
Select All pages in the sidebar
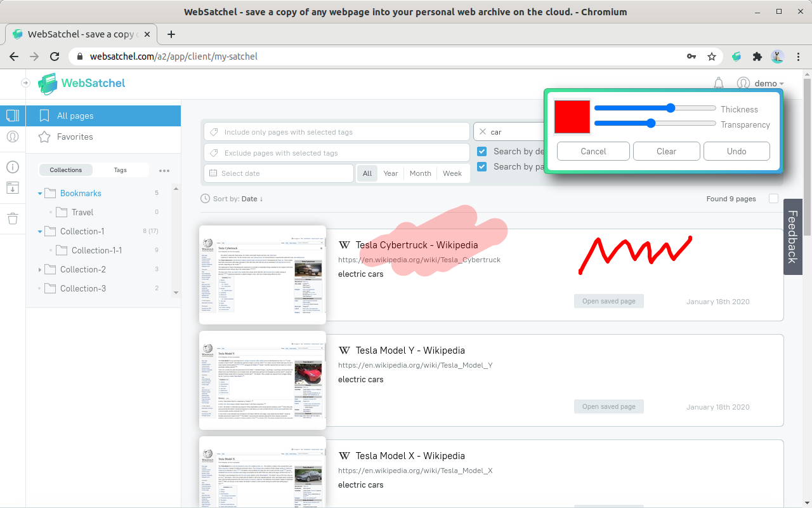(103, 116)
